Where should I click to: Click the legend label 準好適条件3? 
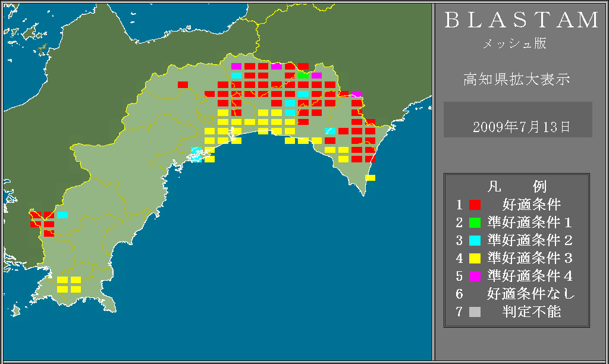coord(530,258)
